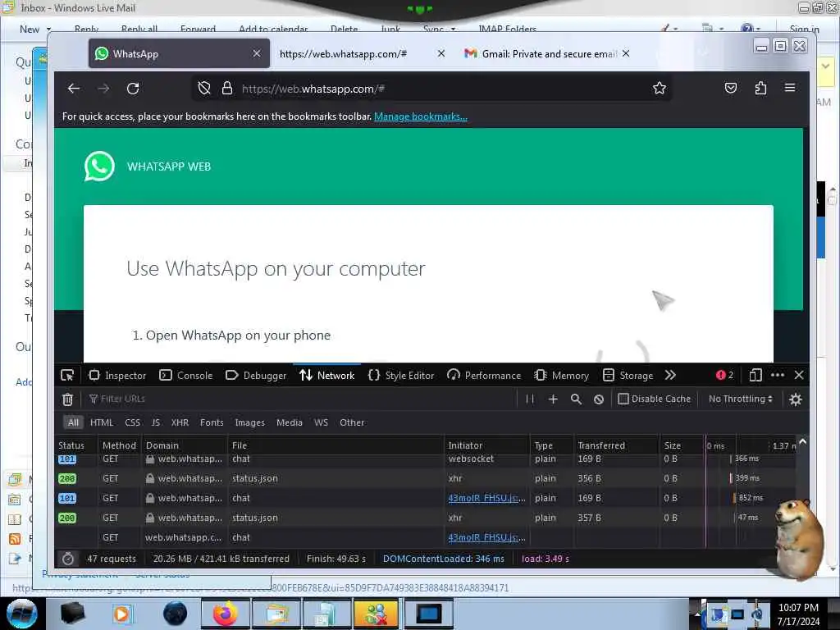
Task: Focus the Filter URLs input field
Action: pos(300,399)
